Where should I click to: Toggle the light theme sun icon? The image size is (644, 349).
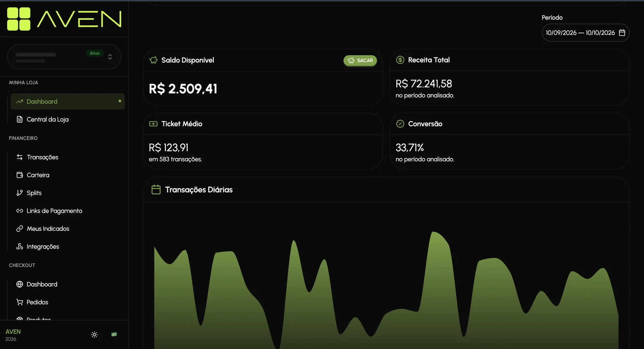pos(94,335)
